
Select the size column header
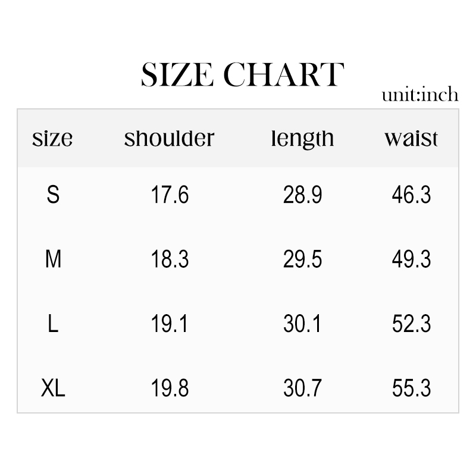[x=52, y=139]
